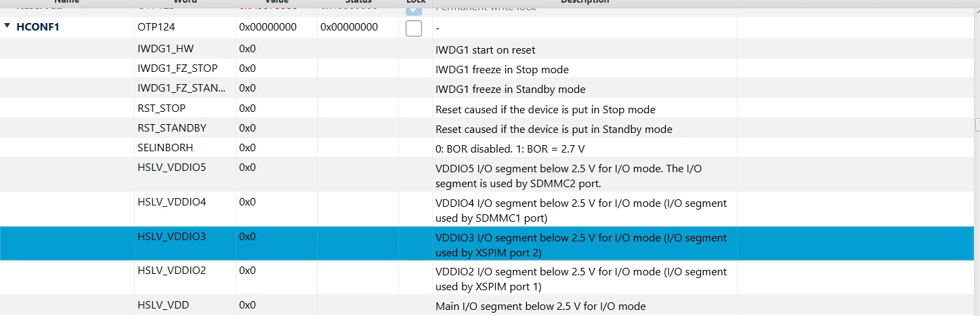The width and height of the screenshot is (980, 316).
Task: Select the 'Main I/O segment below 2.5 V' description
Action: coord(540,306)
